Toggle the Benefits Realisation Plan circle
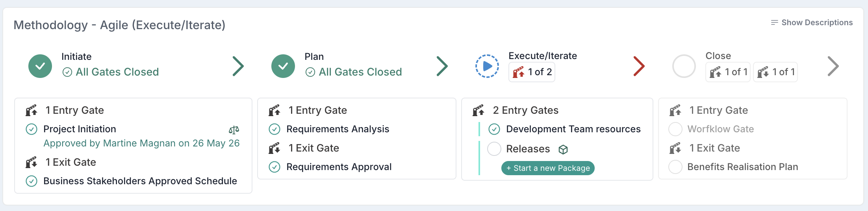The image size is (868, 211). point(675,167)
